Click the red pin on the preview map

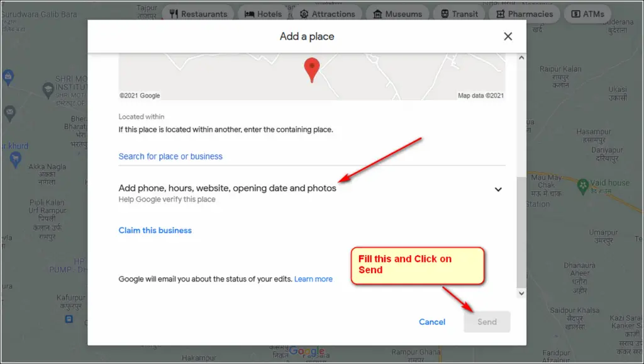point(312,69)
